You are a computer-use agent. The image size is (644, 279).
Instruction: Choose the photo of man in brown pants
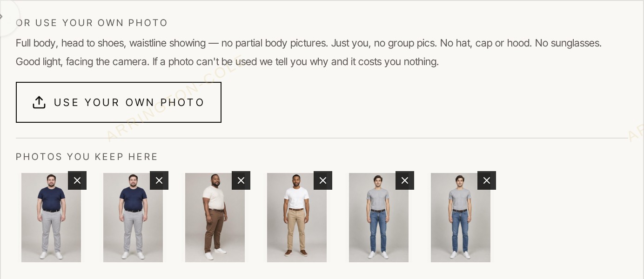[x=215, y=218]
